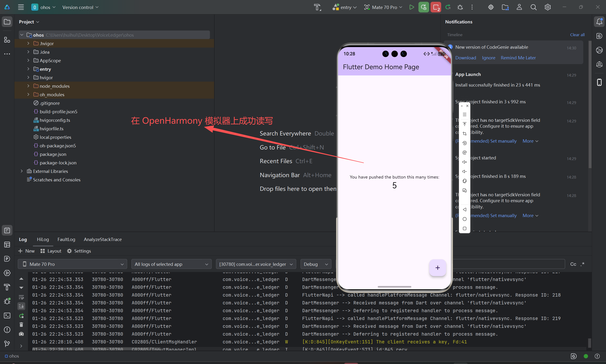Image resolution: width=606 pixels, height=364 pixels.
Task: Open IDE settings gear icon
Action: click(548, 7)
